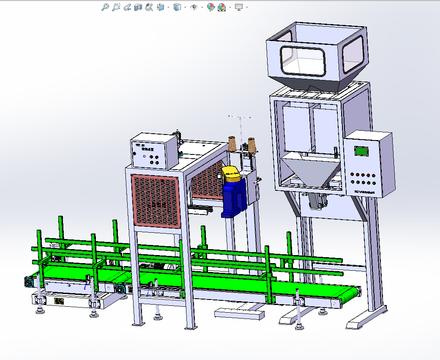The height and width of the screenshot is (360, 440).
Task: Click the Display Style cube icon
Action: 177,7
